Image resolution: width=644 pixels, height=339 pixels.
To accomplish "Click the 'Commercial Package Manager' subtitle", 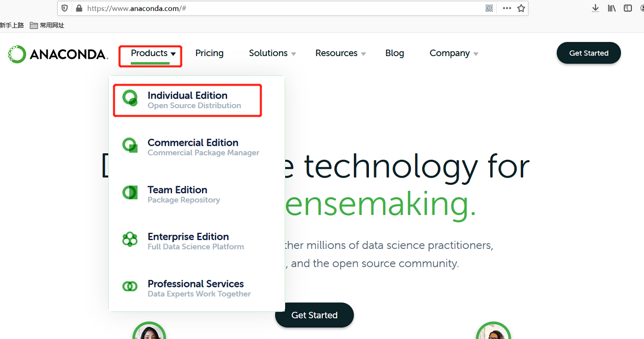I will pos(203,153).
